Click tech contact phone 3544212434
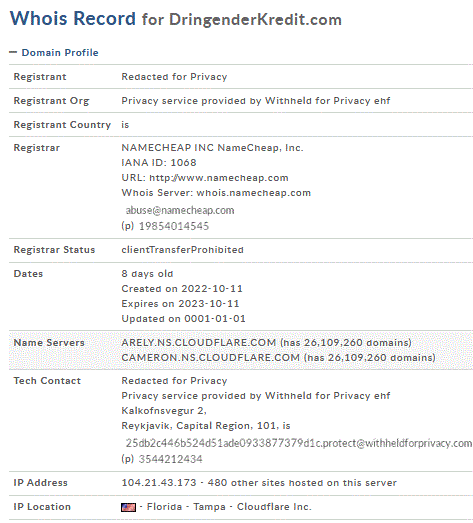Viewport: 473px width, 523px height. pos(170,459)
